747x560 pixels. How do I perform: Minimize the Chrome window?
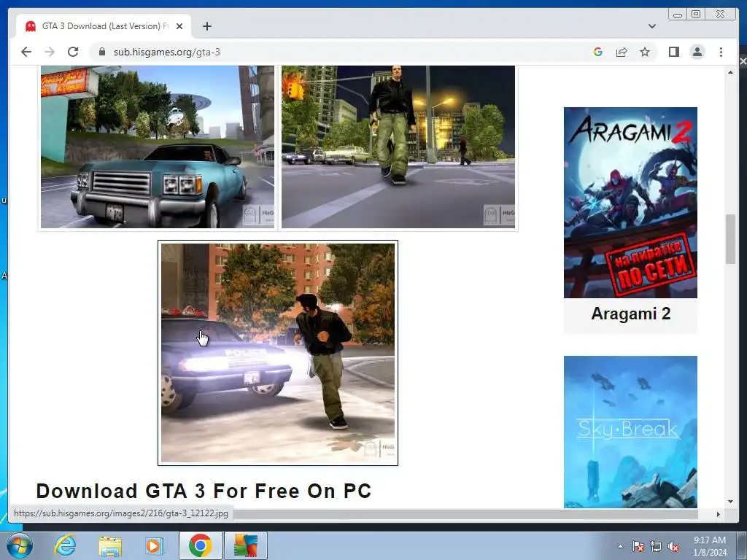point(678,15)
